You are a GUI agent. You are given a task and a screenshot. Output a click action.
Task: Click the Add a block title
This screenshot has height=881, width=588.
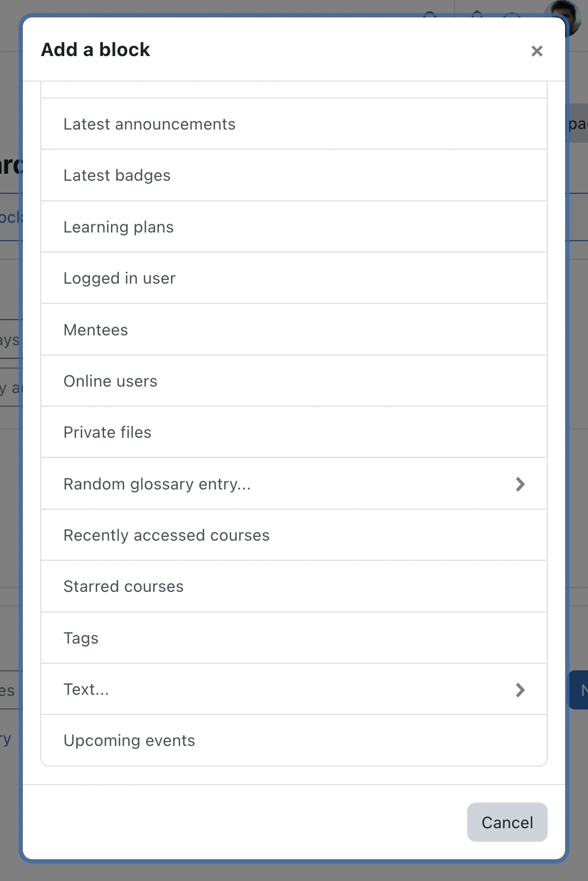pyautogui.click(x=95, y=50)
